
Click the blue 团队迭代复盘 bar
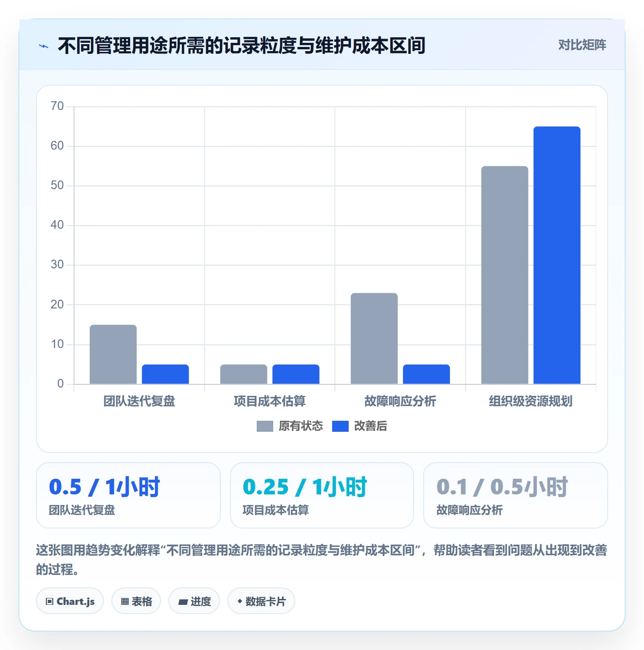[x=165, y=374]
